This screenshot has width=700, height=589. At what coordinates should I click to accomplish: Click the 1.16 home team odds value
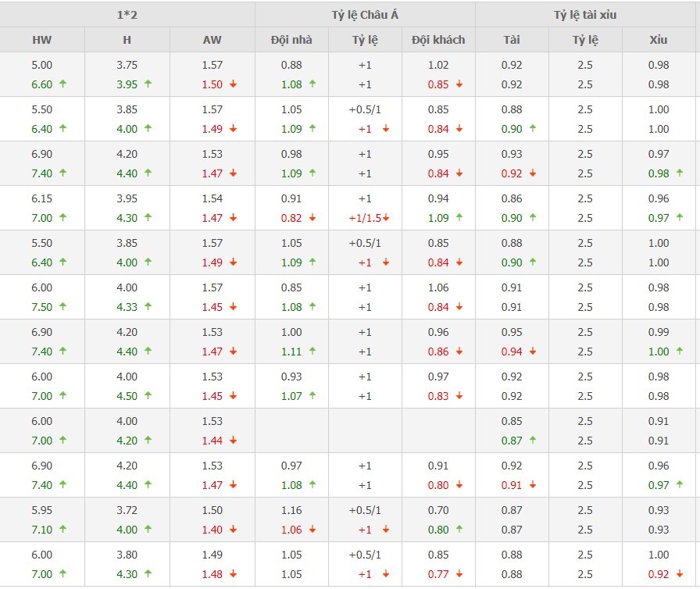click(291, 510)
